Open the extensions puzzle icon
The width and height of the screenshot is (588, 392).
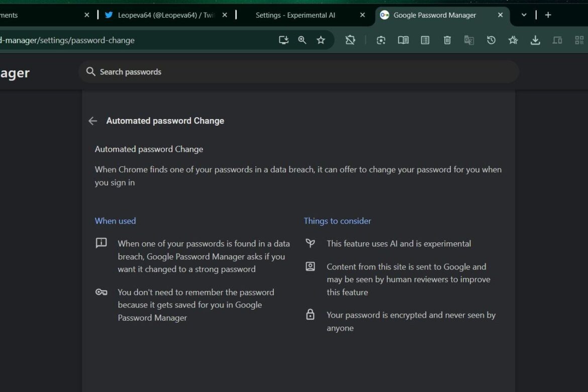[350, 40]
